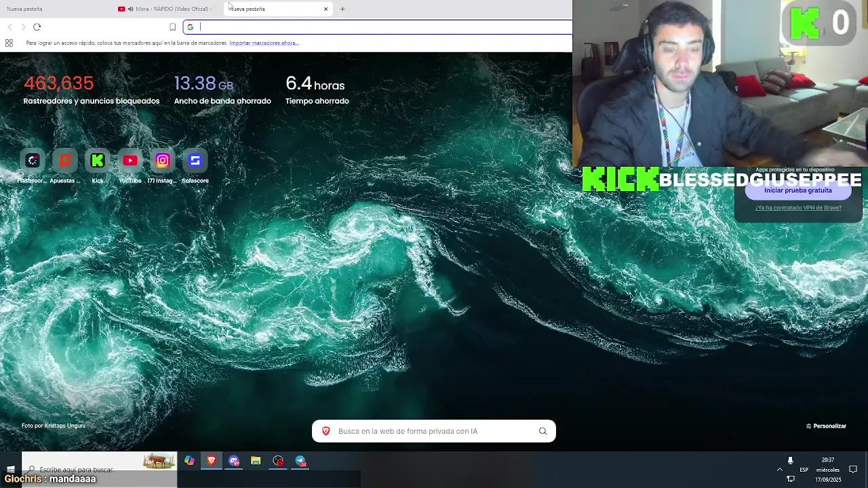868x488 pixels.
Task: Click the Google search engine icon in address bar
Action: coord(190,27)
